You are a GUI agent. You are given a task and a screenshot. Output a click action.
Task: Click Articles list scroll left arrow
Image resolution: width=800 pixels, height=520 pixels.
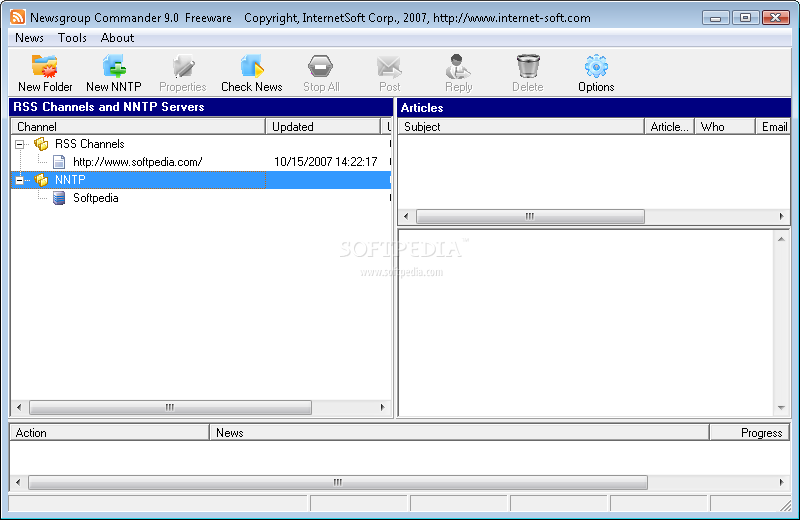pos(406,216)
